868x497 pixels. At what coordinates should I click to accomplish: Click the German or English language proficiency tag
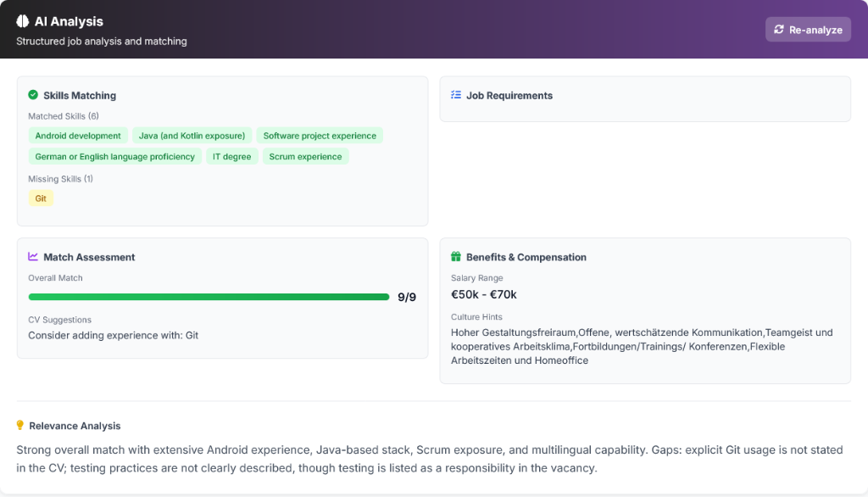pyautogui.click(x=114, y=157)
